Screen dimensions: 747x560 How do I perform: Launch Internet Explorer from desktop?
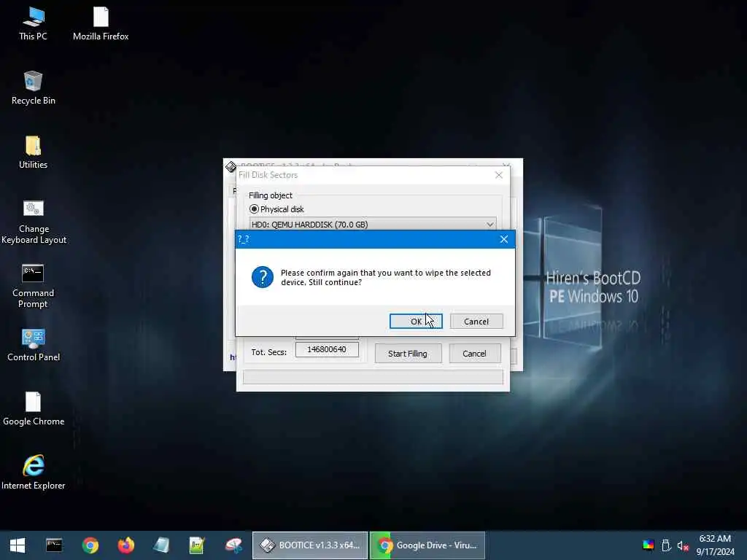(34, 472)
